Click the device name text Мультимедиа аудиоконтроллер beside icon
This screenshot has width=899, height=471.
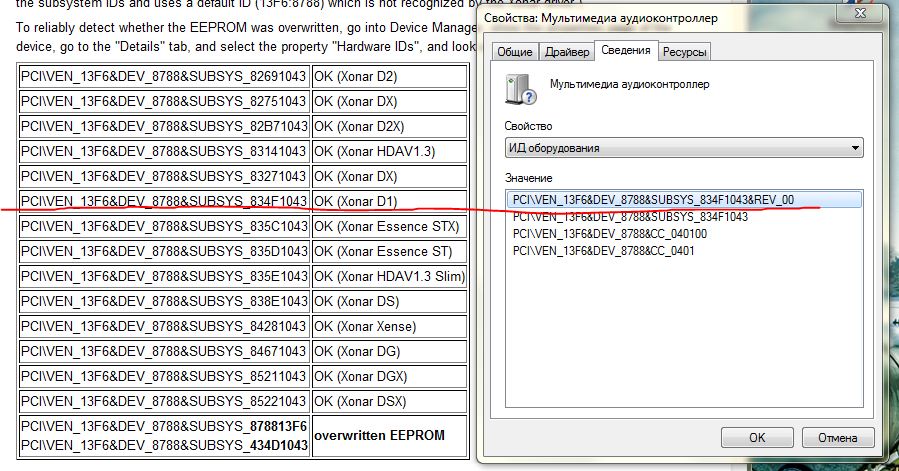630,84
